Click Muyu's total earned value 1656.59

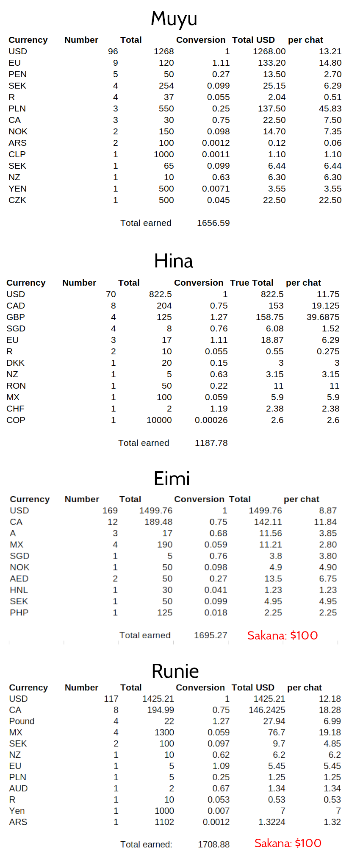tap(213, 223)
